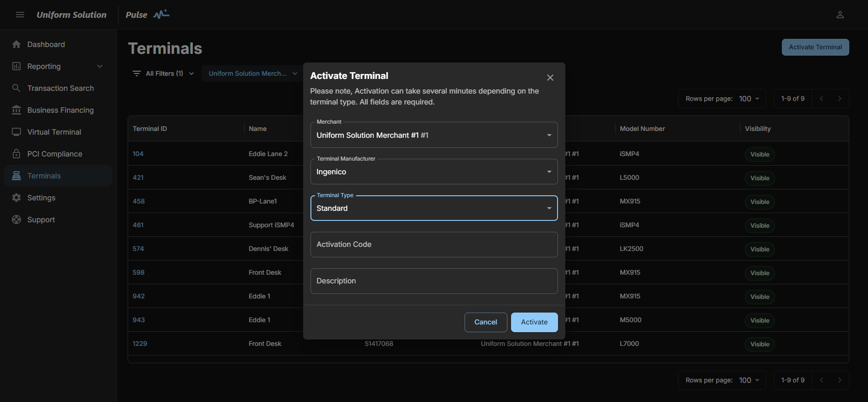Open terminal 461 details link
The image size is (868, 402).
(138, 225)
